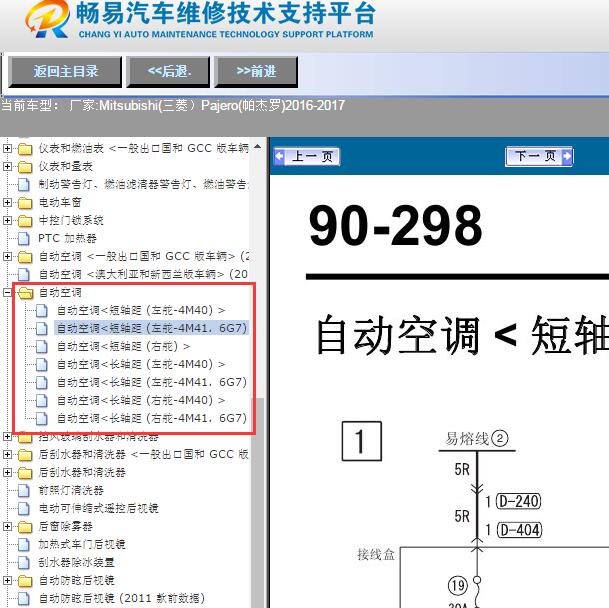Click folder icon of 电动车窗
This screenshot has height=608, width=609.
coord(25,203)
